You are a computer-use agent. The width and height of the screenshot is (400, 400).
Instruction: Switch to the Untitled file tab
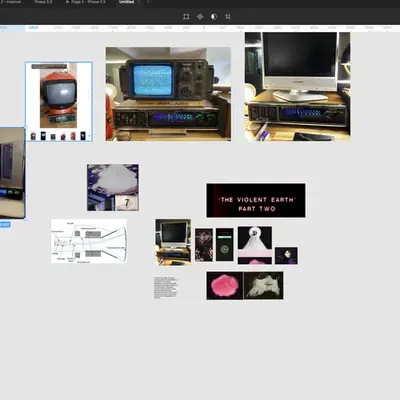coord(127,2)
